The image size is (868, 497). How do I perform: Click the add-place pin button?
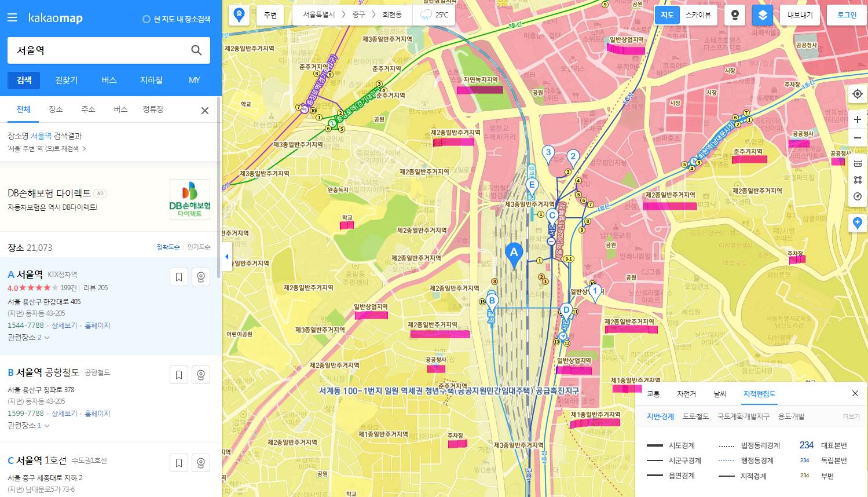click(x=858, y=223)
